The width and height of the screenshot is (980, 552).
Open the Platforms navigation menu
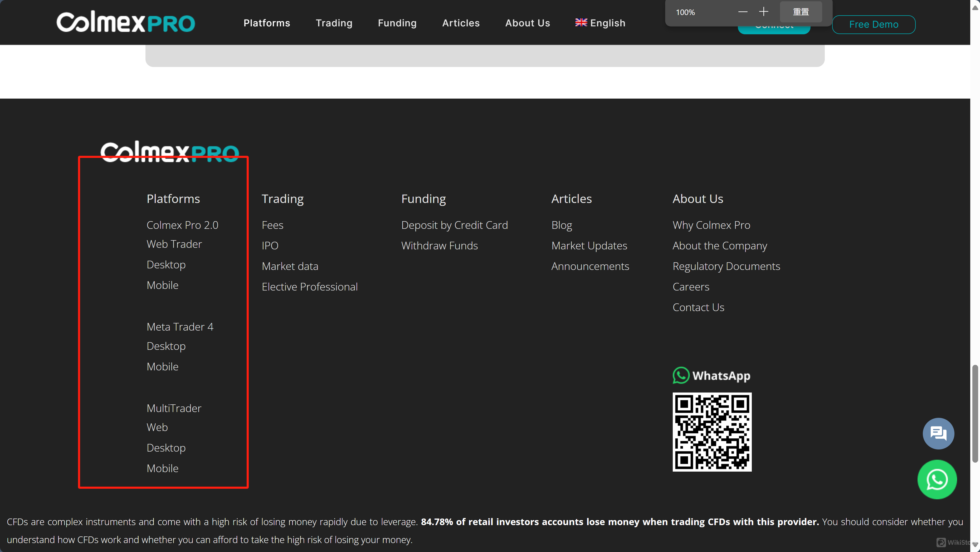pos(267,23)
